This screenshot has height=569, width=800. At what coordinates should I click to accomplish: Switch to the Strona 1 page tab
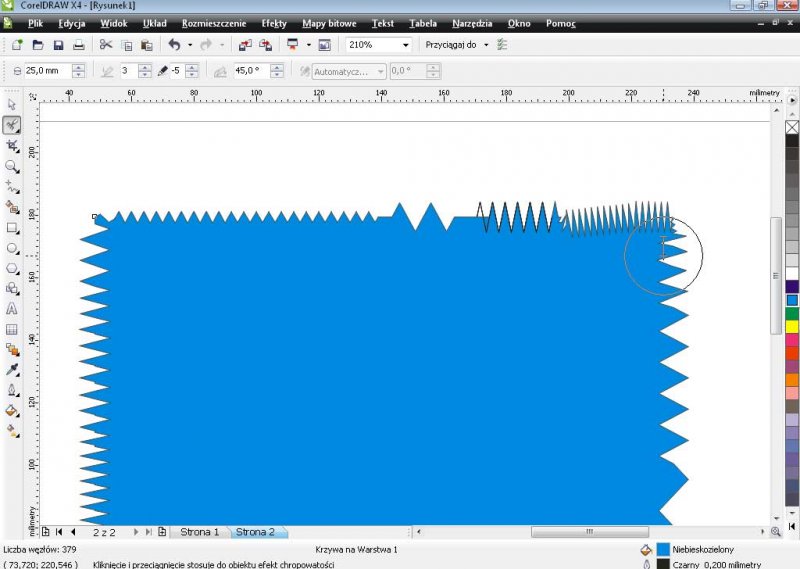pyautogui.click(x=199, y=532)
